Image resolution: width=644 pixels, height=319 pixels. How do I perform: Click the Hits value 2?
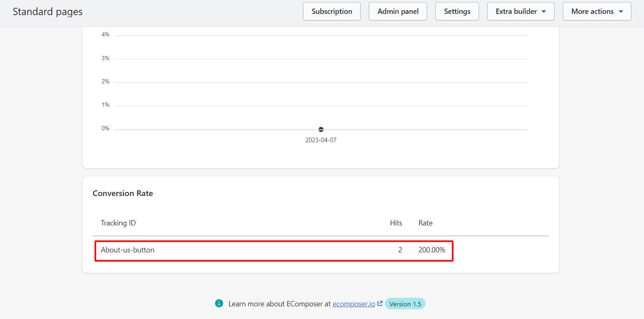pos(400,250)
